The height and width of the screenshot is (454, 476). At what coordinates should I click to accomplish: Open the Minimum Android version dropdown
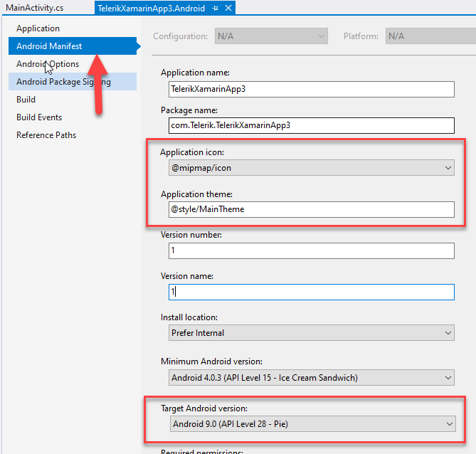312,377
